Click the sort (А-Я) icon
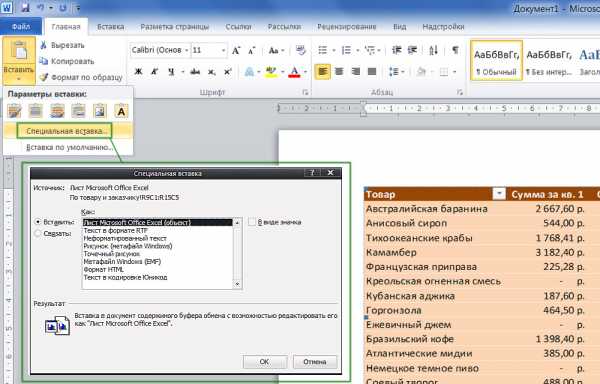Viewport: 600px width, 384px height. click(x=433, y=50)
